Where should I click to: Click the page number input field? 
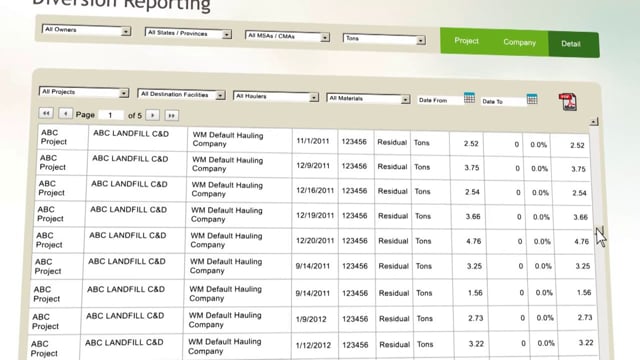click(x=110, y=115)
